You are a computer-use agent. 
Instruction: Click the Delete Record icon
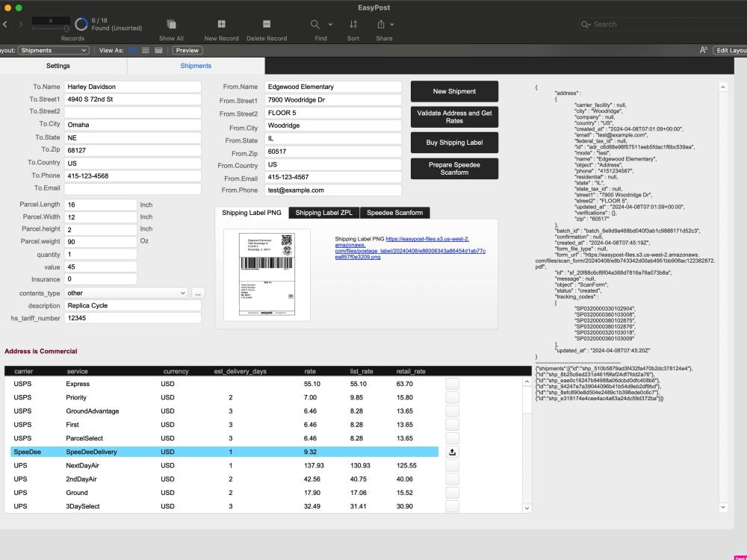[266, 24]
